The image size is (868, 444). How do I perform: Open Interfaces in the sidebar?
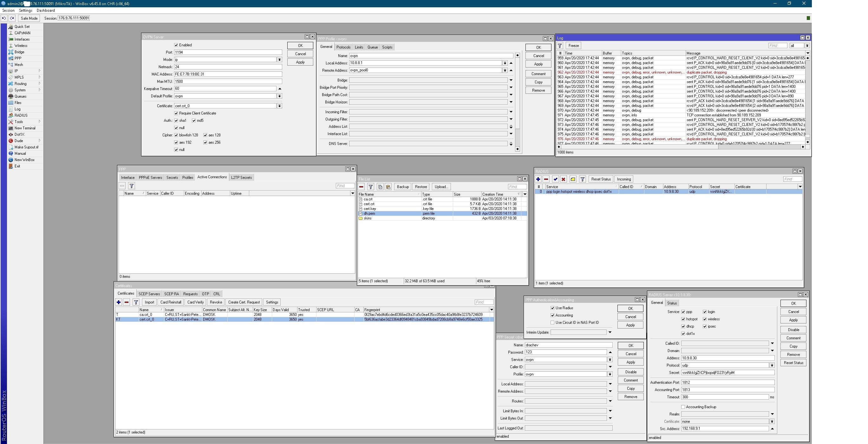tap(22, 39)
